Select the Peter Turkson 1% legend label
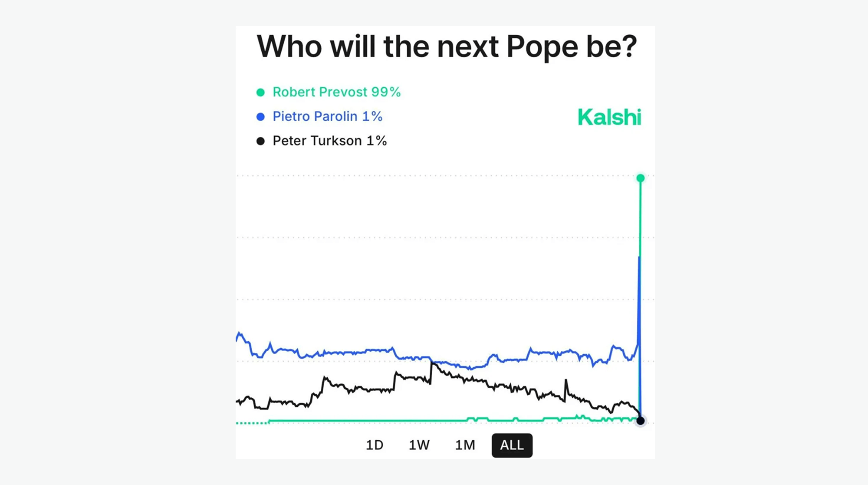The image size is (868, 485). pyautogui.click(x=329, y=141)
